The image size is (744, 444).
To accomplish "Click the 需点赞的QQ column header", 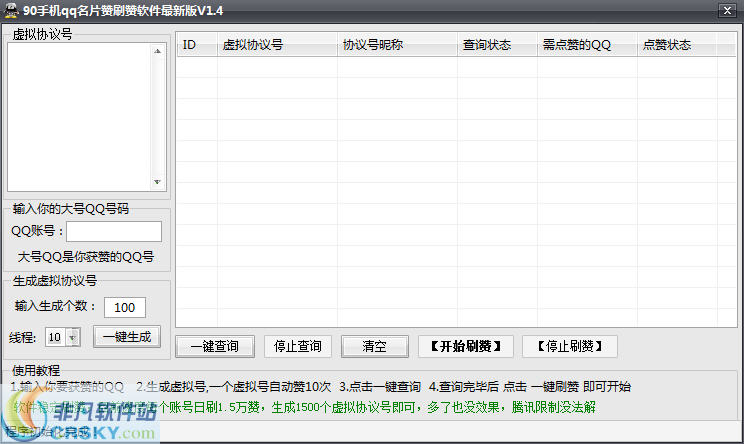I will pos(587,45).
